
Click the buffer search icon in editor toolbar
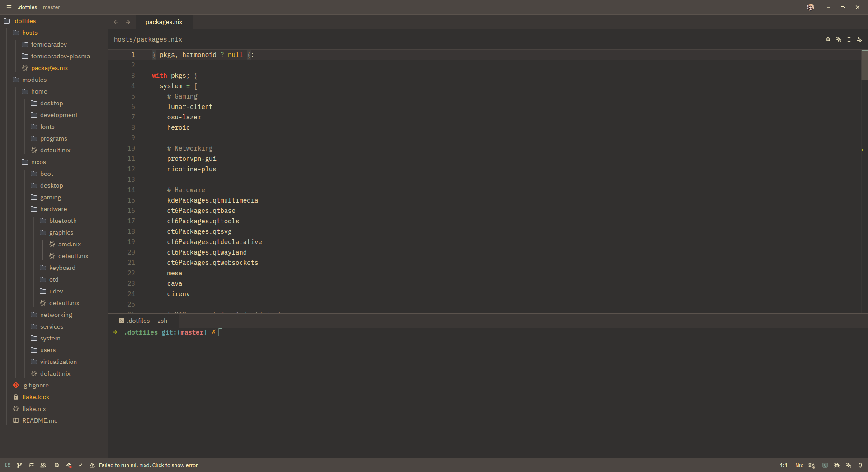[x=828, y=39]
